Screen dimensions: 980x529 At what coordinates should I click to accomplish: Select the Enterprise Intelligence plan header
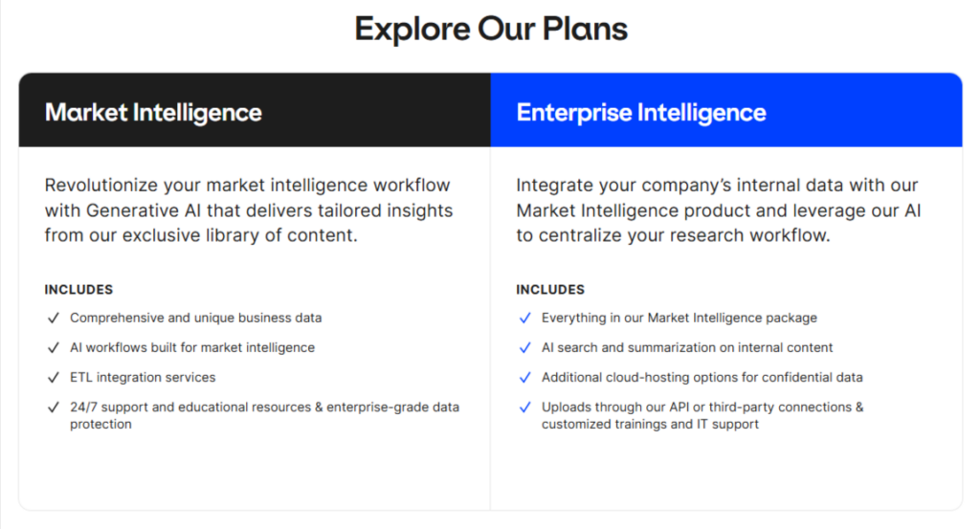[x=641, y=112]
